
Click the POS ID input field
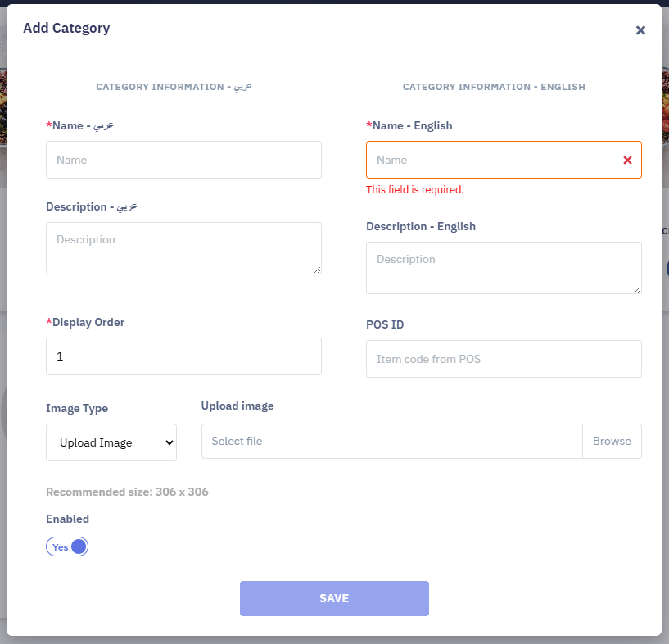504,359
